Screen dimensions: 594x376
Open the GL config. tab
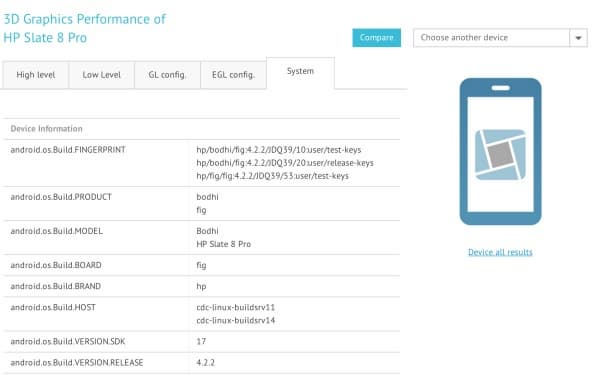point(167,75)
